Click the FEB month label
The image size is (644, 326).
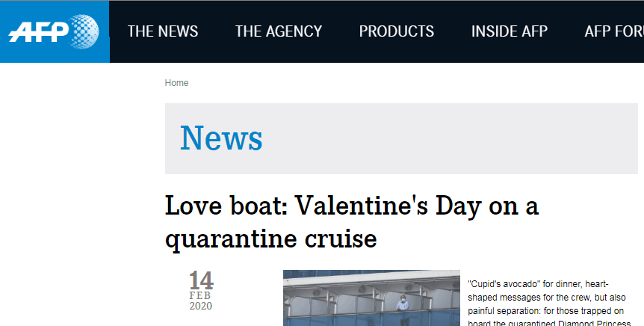pos(200,295)
